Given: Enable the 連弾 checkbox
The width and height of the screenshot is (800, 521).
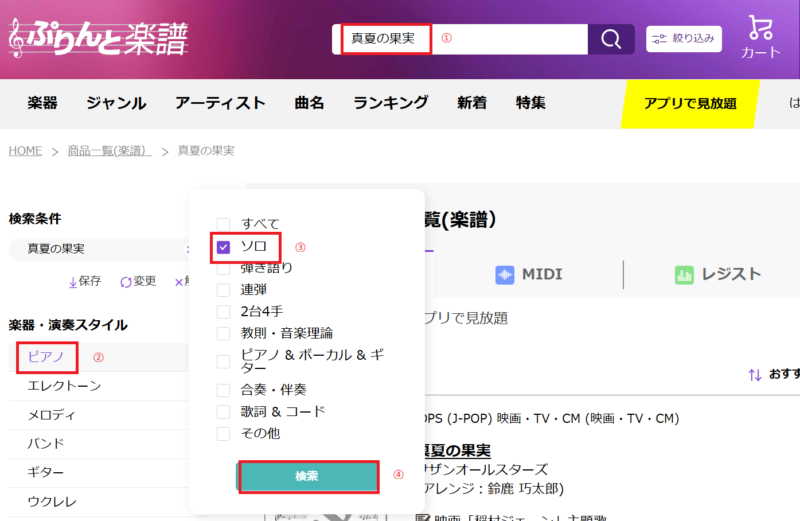Looking at the screenshot, I should coord(224,289).
